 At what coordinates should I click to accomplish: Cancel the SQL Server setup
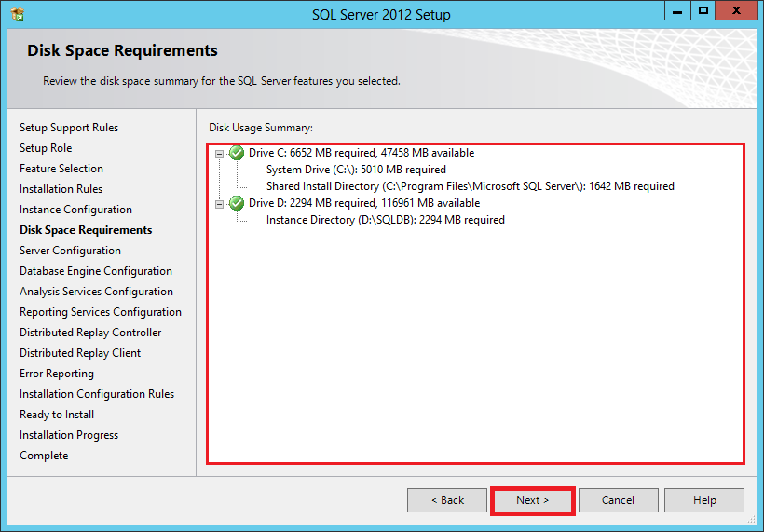coord(618,500)
